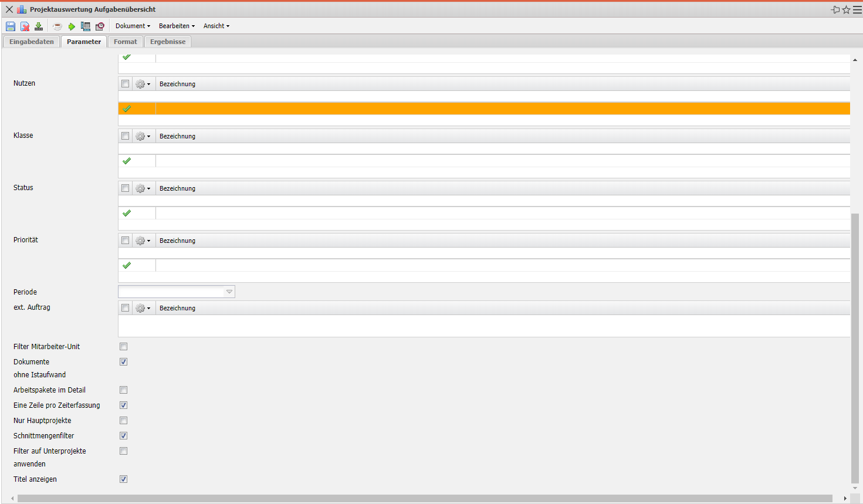Enable the Filter Mitarbeiter-Unit checkbox
The height and width of the screenshot is (504, 863).
[x=123, y=347]
